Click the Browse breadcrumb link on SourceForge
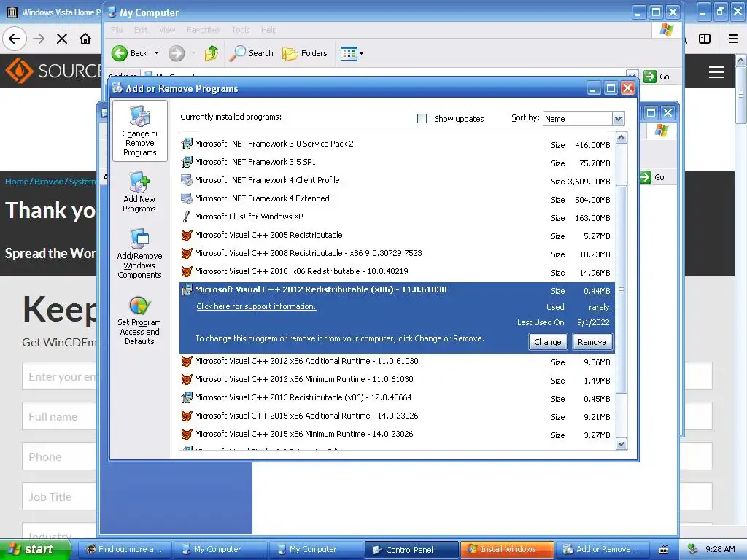Image resolution: width=747 pixels, height=560 pixels. (x=49, y=182)
